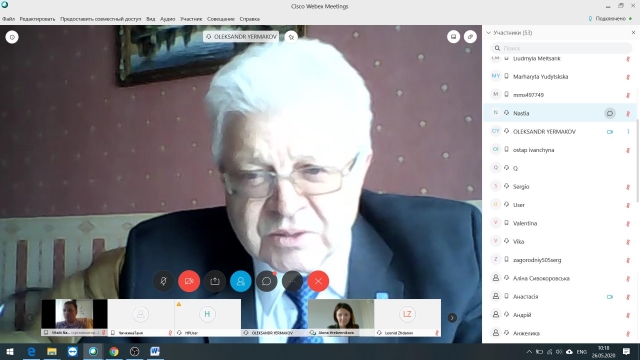
Task: Open the chat bubble button
Action: tap(267, 281)
